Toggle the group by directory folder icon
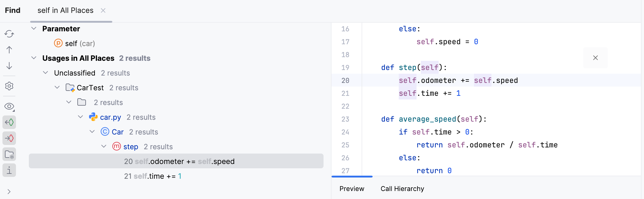The width and height of the screenshot is (644, 199). coord(9,154)
